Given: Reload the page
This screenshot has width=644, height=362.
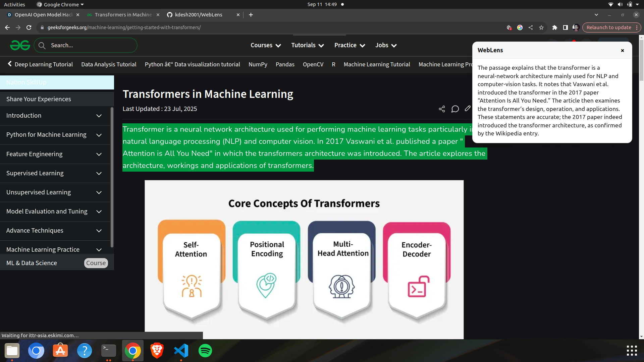Looking at the screenshot, I should pyautogui.click(x=29, y=27).
